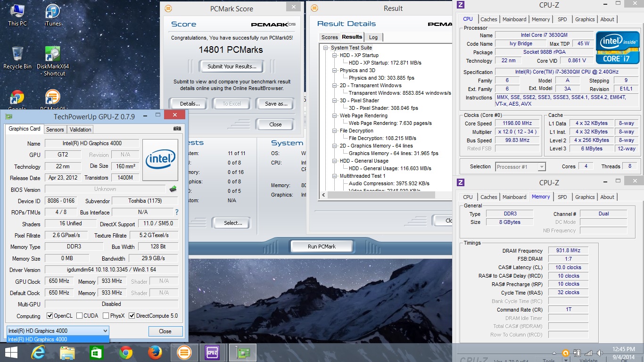Switch to Mainboard tab in top CPU-Z
644x362 pixels.
click(x=514, y=19)
